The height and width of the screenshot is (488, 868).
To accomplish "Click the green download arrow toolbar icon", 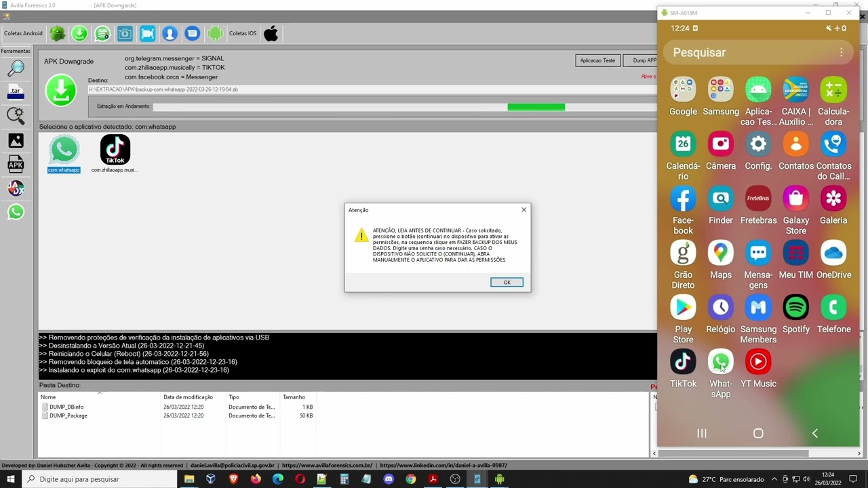I will pyautogui.click(x=79, y=33).
